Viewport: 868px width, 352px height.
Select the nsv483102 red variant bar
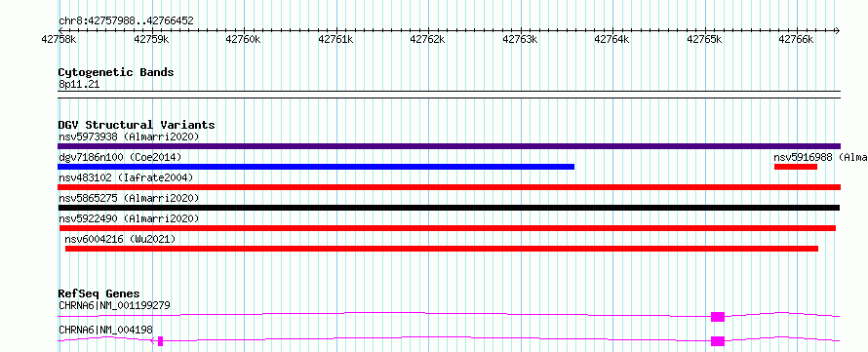coord(449,187)
